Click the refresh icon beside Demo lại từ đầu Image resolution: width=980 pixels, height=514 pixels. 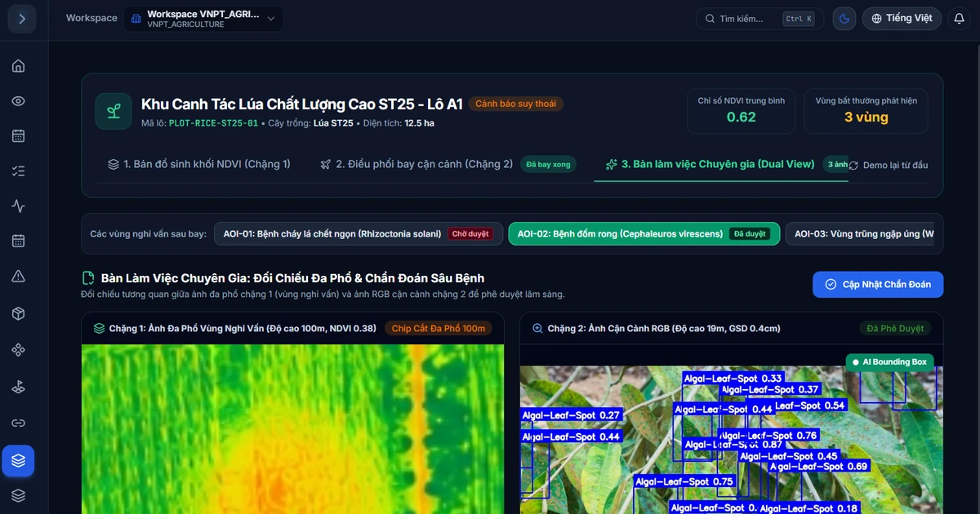pyautogui.click(x=853, y=165)
